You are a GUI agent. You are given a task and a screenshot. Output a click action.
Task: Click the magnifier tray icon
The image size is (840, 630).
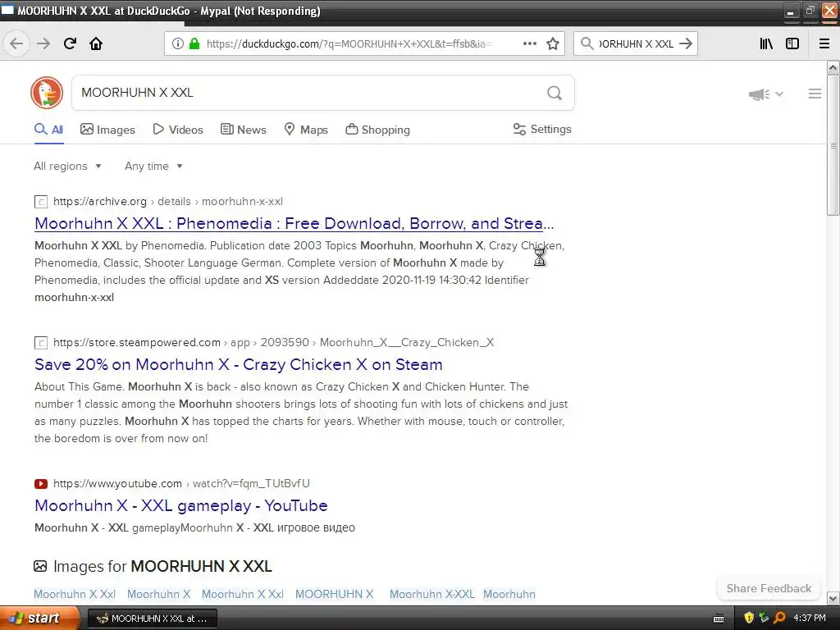coord(779,619)
